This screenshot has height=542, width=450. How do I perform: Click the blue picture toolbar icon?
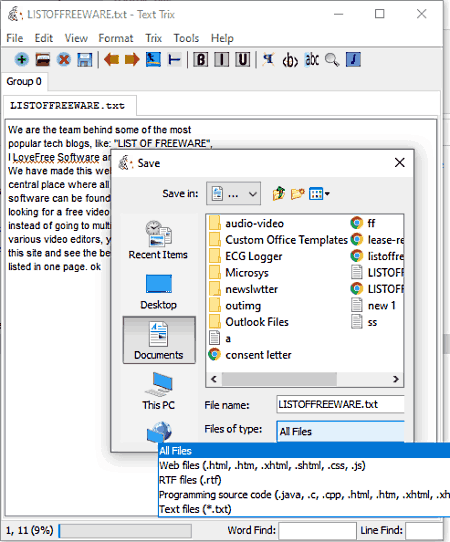coord(153,60)
